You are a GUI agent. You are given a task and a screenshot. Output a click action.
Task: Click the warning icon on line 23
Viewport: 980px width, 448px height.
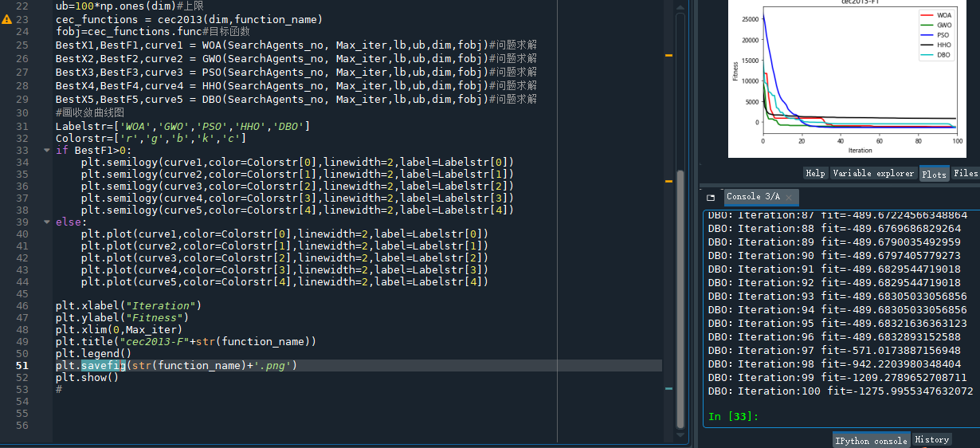tap(7, 19)
